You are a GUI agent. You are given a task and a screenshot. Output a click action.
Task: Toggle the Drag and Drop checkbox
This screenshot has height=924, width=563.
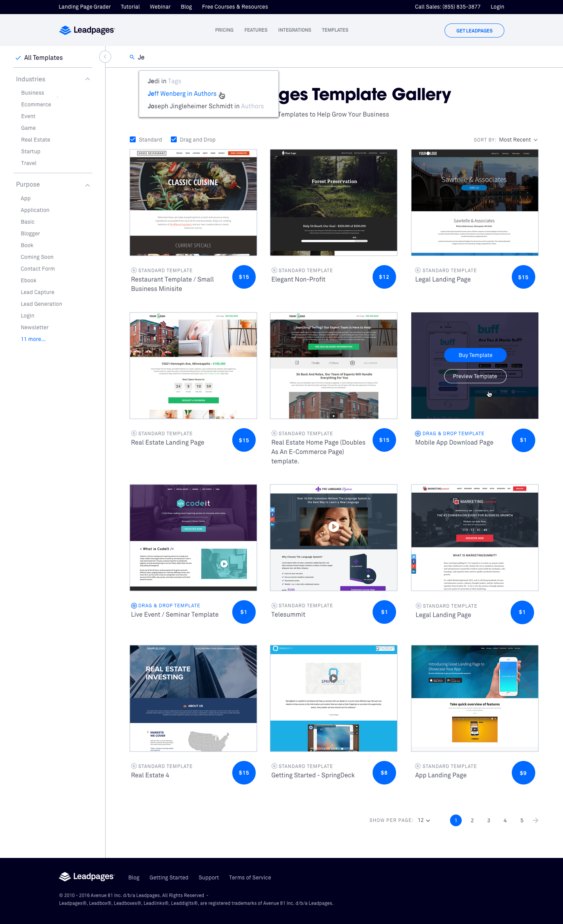174,140
